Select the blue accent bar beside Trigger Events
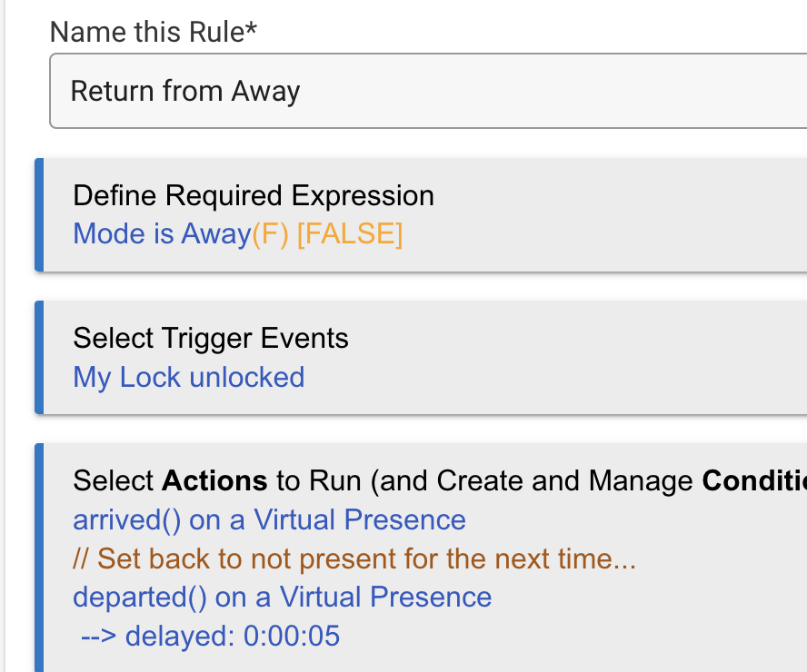The height and width of the screenshot is (672, 807). pyautogui.click(x=38, y=356)
